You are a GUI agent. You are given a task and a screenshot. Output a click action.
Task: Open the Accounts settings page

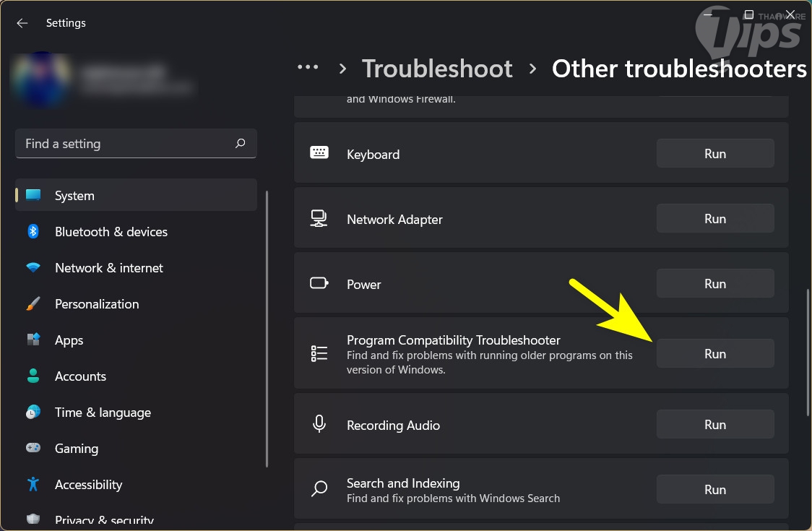click(x=80, y=376)
